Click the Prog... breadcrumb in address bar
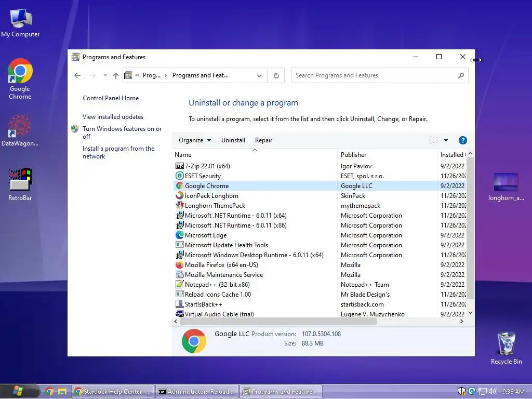 [x=152, y=75]
